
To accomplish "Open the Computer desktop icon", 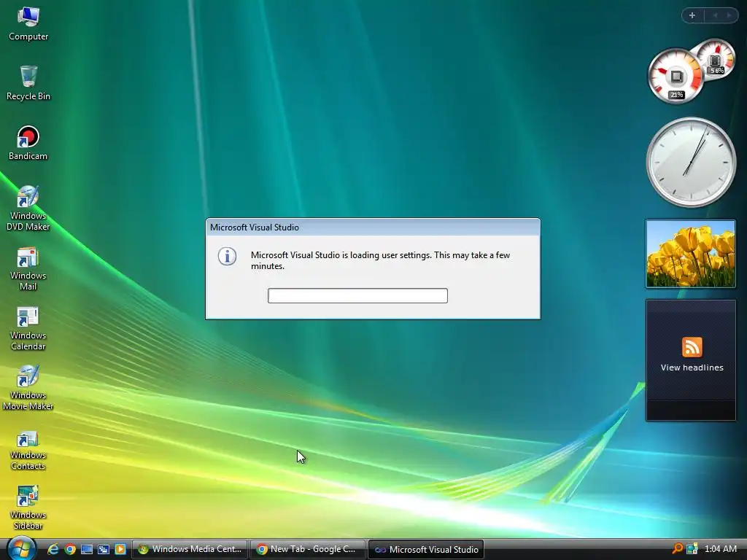I will (x=28, y=24).
